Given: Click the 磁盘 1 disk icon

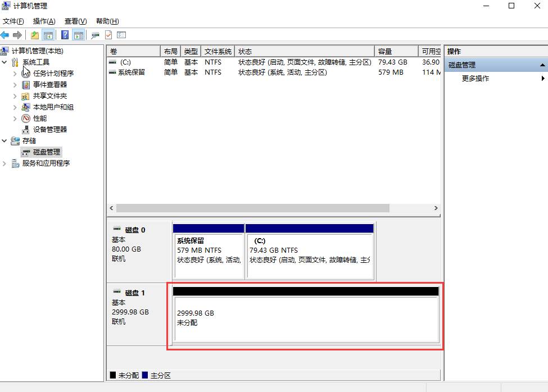Looking at the screenshot, I should (x=117, y=291).
